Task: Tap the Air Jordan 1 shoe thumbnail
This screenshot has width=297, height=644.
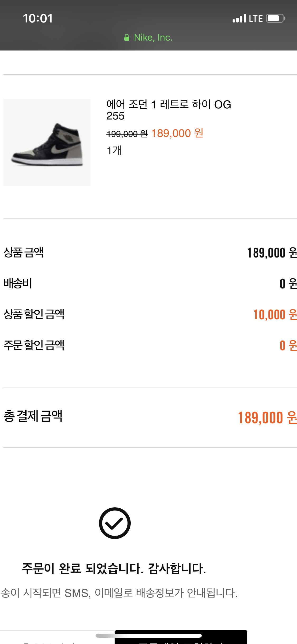Action: (47, 142)
